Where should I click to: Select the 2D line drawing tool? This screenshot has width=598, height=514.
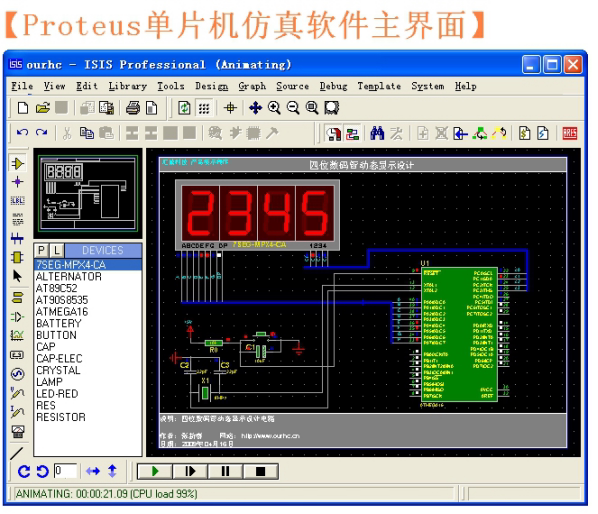(x=17, y=453)
